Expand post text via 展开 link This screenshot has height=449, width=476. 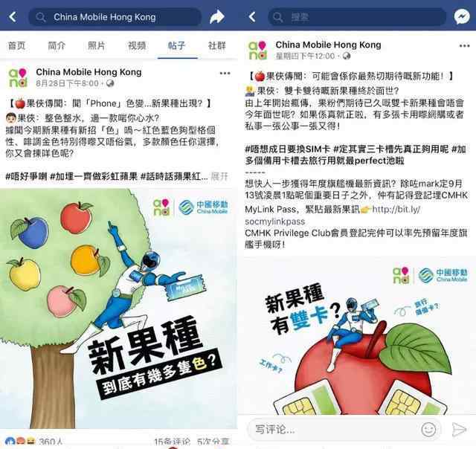[219, 176]
